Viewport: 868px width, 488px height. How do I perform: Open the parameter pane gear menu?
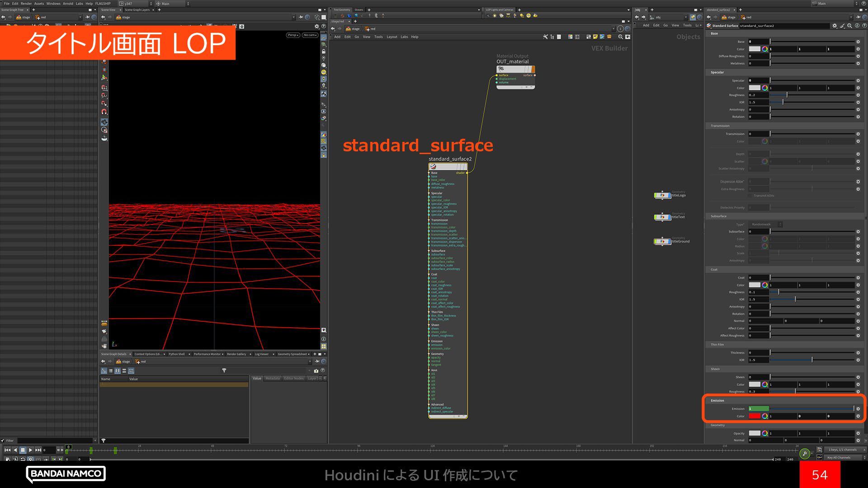point(835,26)
